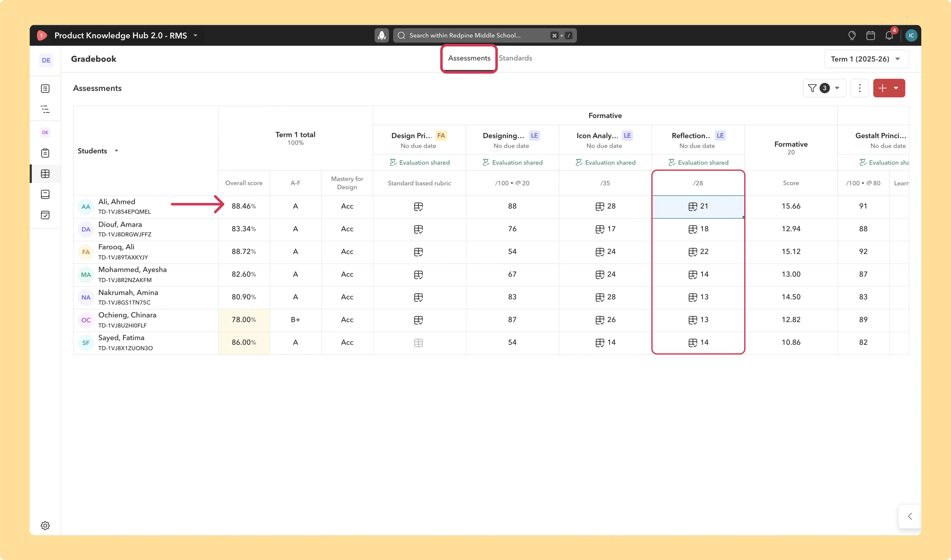Image resolution: width=951 pixels, height=560 pixels.
Task: Expand the workspace name dropdown
Action: coord(195,35)
